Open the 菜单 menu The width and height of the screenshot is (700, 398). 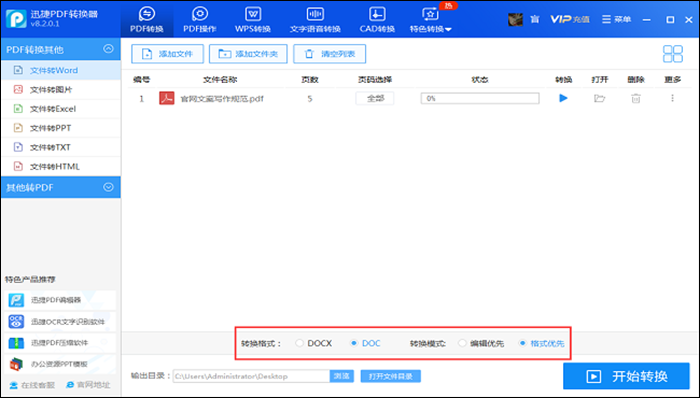(x=616, y=19)
